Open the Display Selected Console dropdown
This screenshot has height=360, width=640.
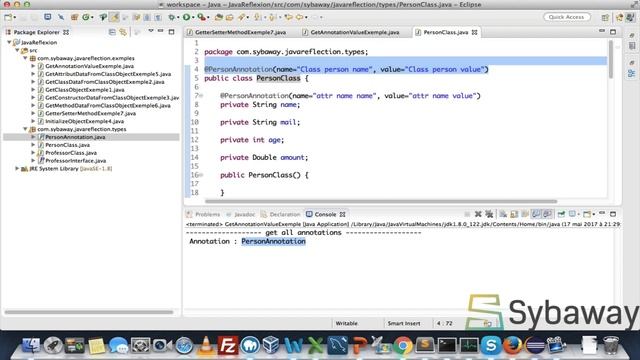578,214
